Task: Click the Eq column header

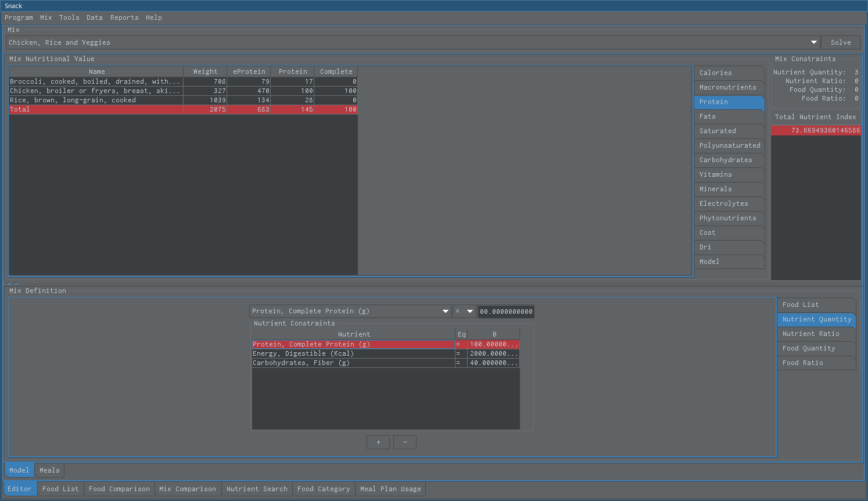Action: pos(461,334)
